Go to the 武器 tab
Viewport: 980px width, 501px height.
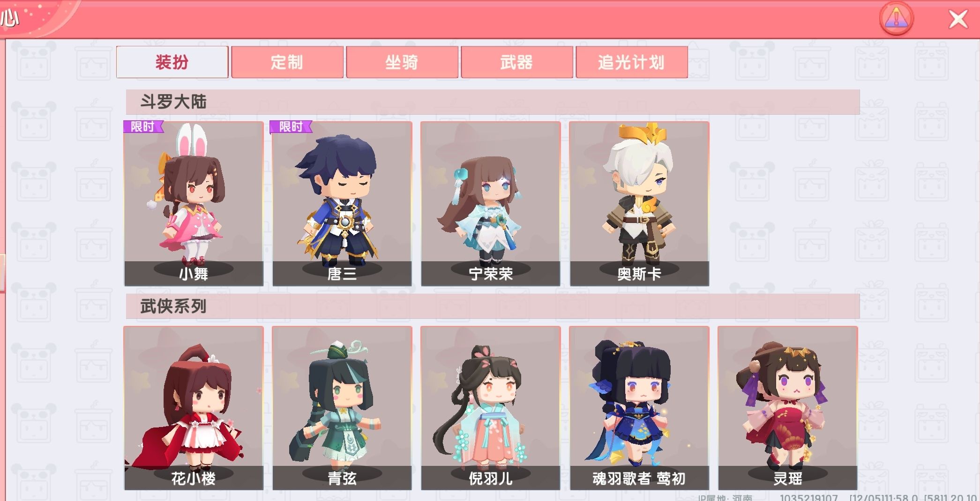point(516,62)
